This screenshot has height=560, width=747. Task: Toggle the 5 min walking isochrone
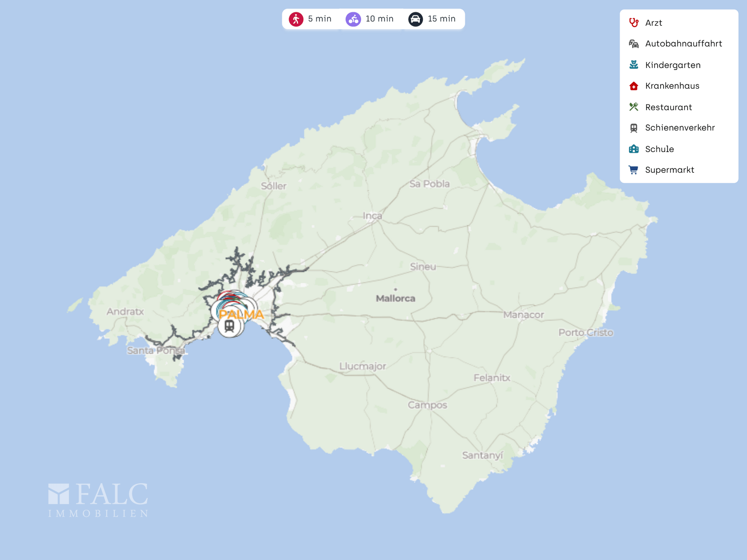click(310, 19)
